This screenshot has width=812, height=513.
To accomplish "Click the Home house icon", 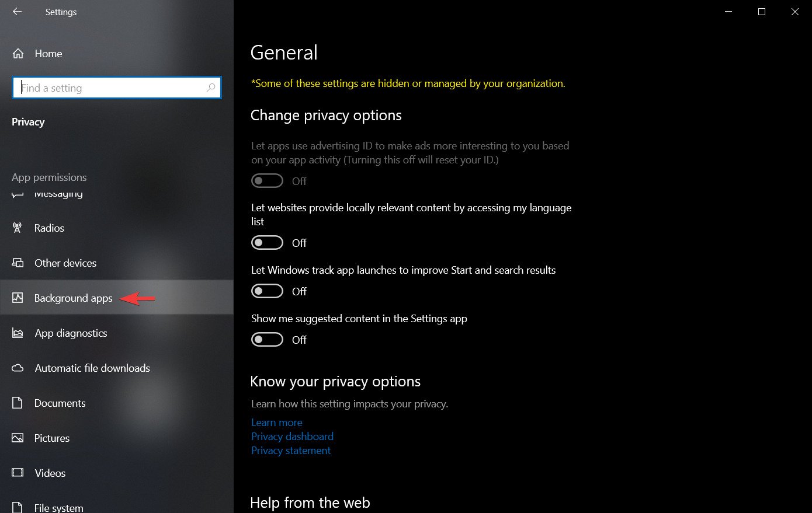I will (x=18, y=54).
